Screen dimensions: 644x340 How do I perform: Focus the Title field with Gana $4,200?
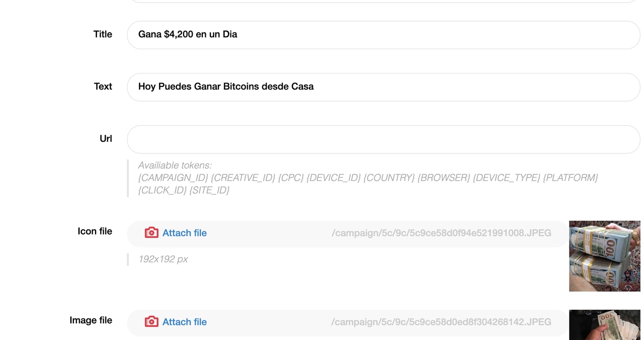(383, 35)
